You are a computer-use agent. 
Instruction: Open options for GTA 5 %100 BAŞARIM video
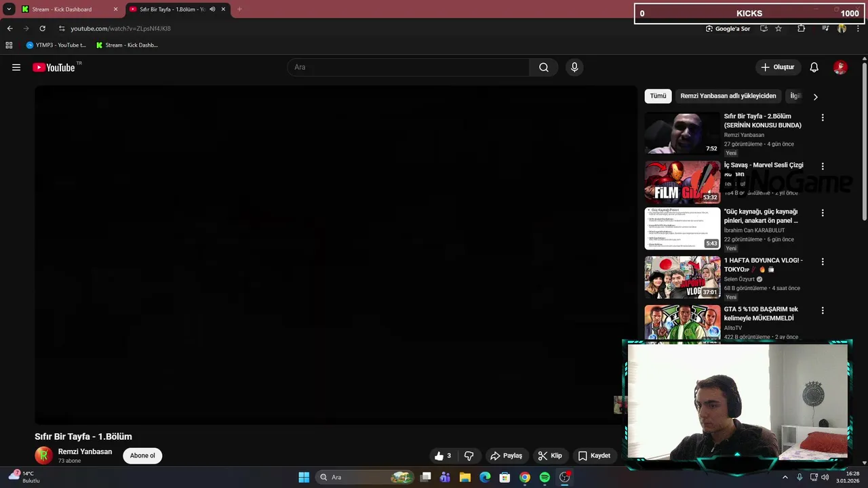click(823, 310)
